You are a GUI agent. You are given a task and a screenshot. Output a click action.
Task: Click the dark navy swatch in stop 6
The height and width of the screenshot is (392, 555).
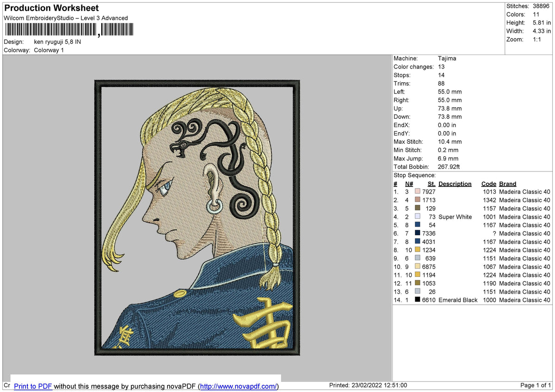click(418, 233)
